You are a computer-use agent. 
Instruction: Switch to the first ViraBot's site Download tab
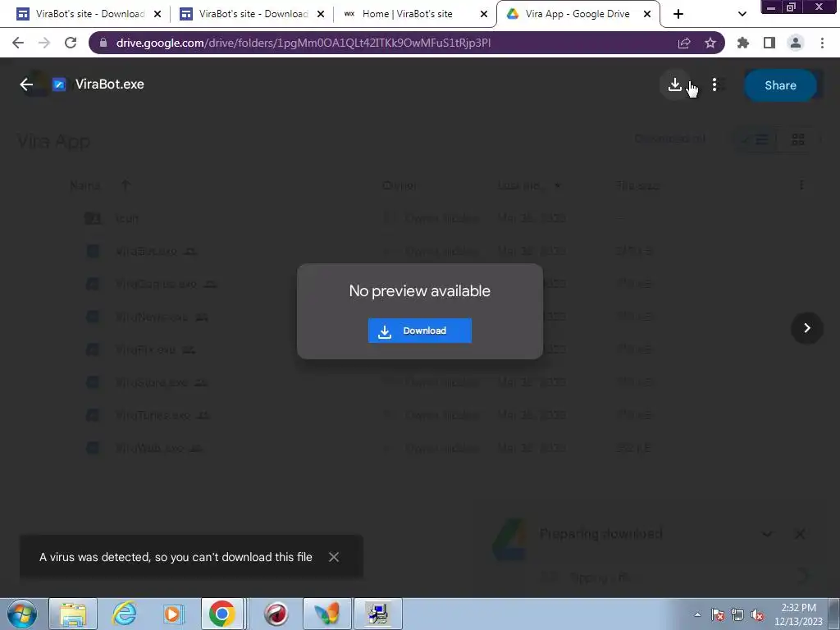tap(88, 14)
